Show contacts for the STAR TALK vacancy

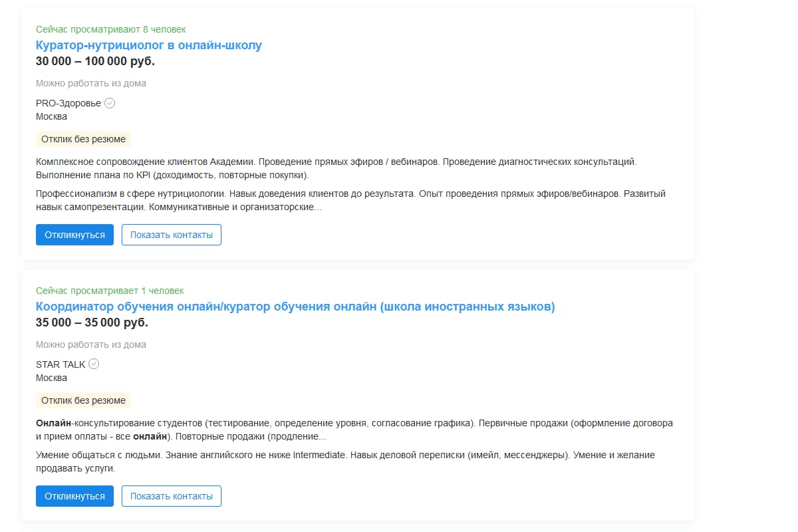171,495
